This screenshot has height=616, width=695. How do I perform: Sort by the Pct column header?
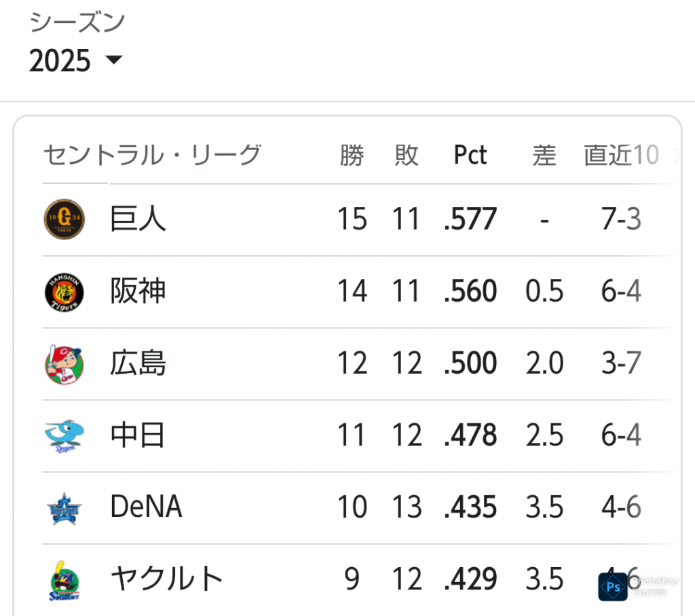pos(470,155)
